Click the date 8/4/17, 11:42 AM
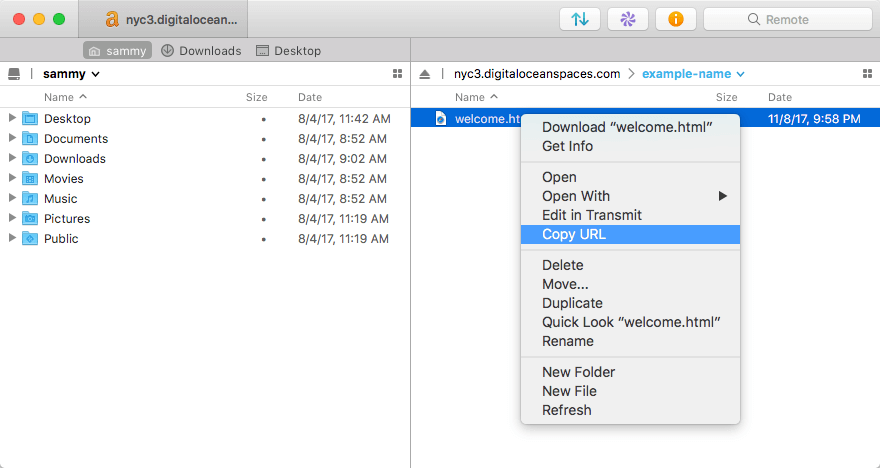 [344, 118]
